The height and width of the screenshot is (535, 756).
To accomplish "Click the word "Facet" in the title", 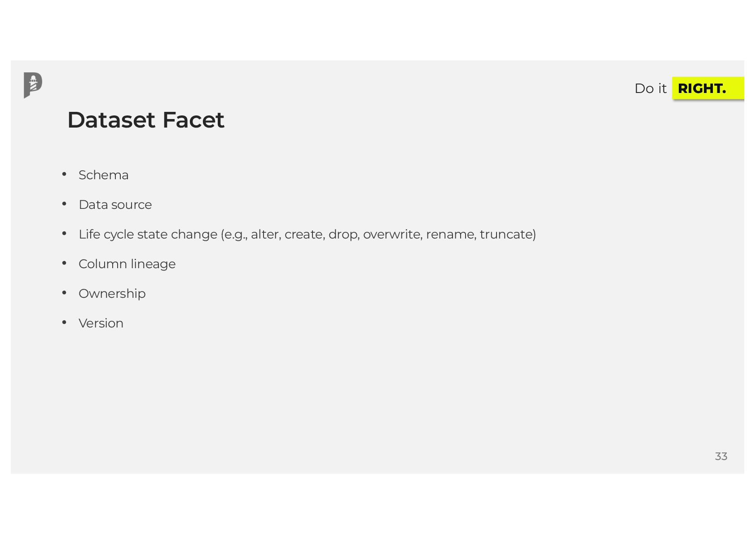I will [x=193, y=120].
